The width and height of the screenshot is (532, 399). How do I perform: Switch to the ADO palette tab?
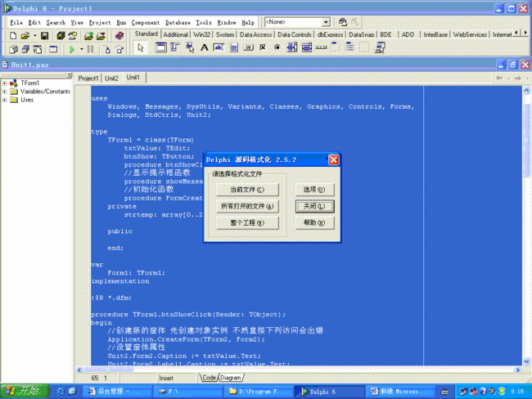408,34
